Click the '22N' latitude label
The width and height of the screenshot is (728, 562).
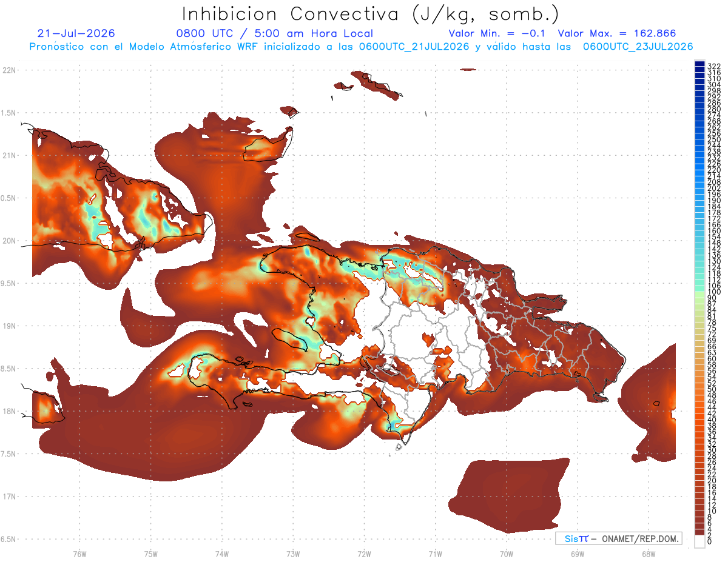pyautogui.click(x=9, y=70)
